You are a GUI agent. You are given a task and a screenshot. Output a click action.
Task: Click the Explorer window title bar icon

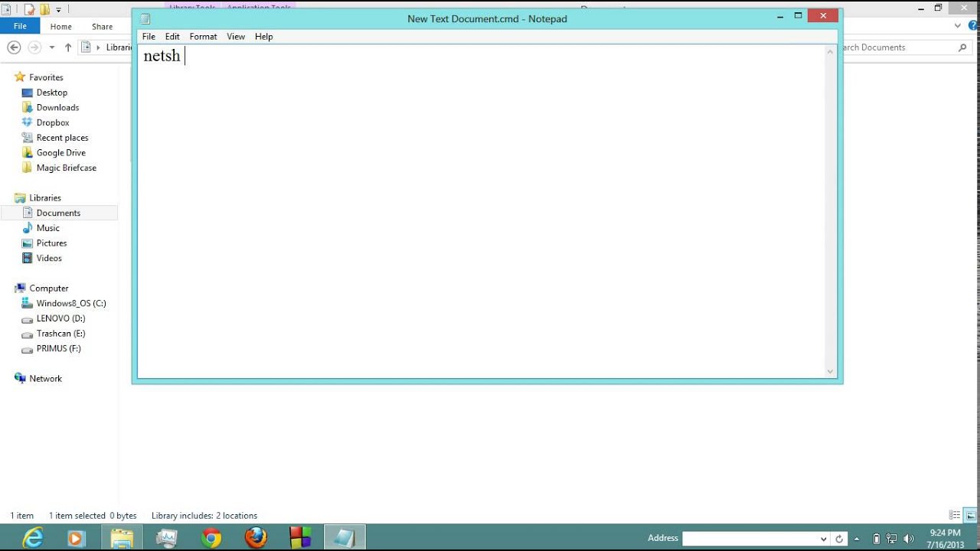coord(7,9)
